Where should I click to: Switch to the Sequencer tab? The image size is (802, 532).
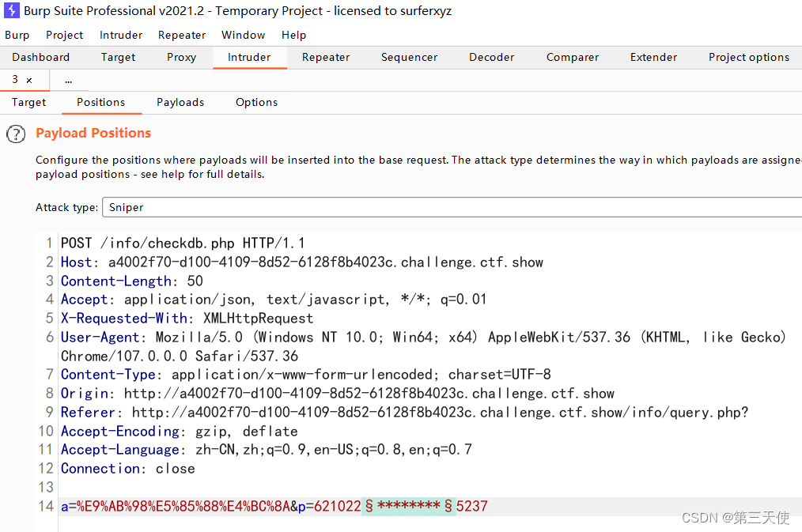tap(409, 57)
